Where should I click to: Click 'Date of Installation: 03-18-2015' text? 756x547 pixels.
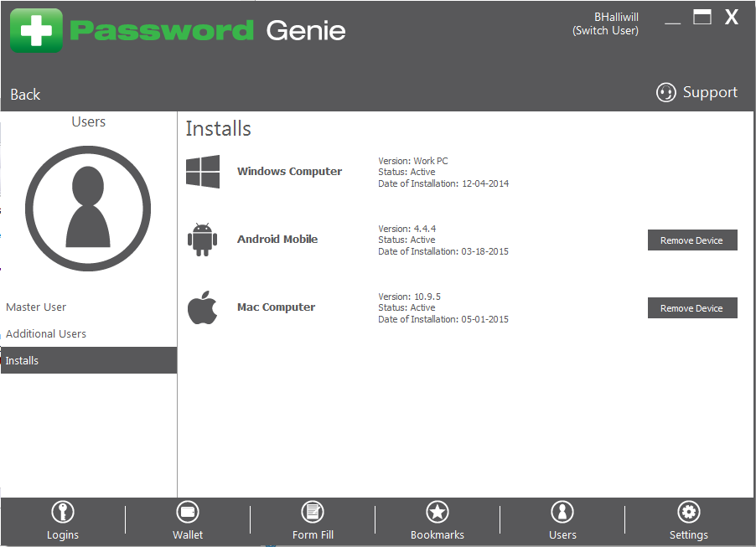coord(443,251)
